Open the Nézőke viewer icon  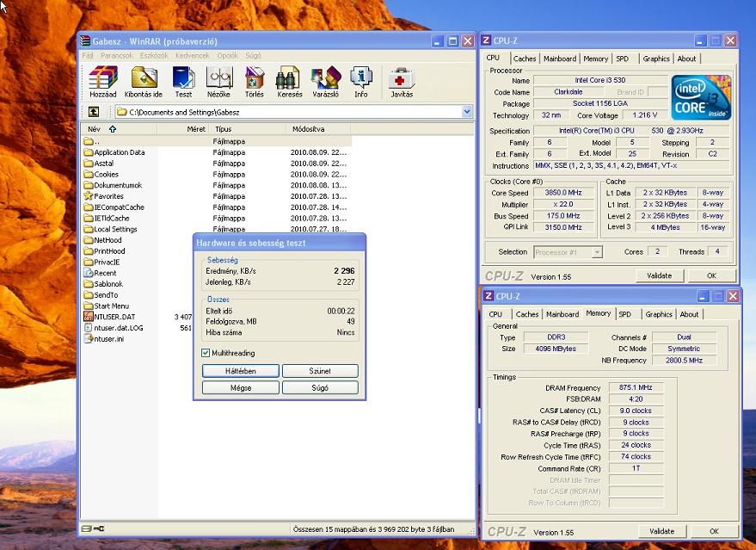pos(218,82)
